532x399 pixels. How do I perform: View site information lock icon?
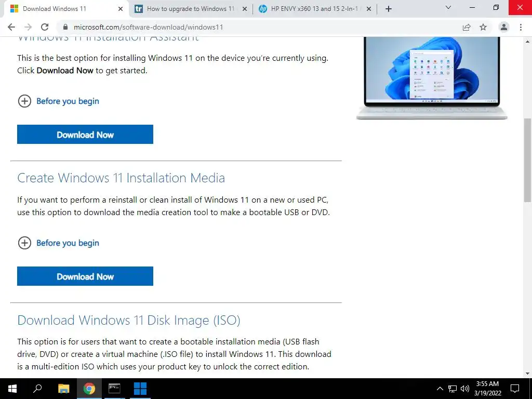click(x=65, y=27)
